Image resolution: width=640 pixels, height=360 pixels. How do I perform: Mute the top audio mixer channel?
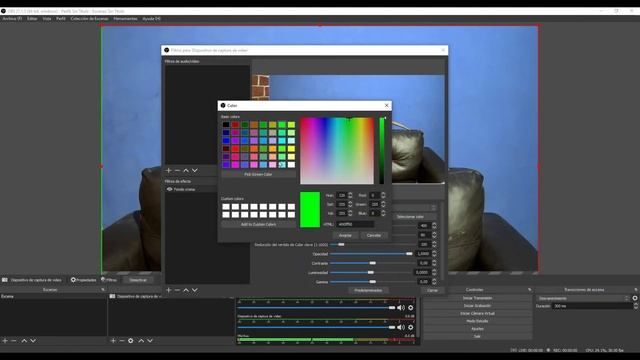coord(401,308)
